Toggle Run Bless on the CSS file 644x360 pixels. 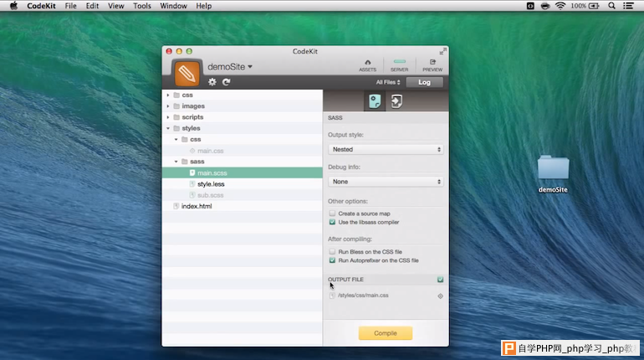(332, 251)
